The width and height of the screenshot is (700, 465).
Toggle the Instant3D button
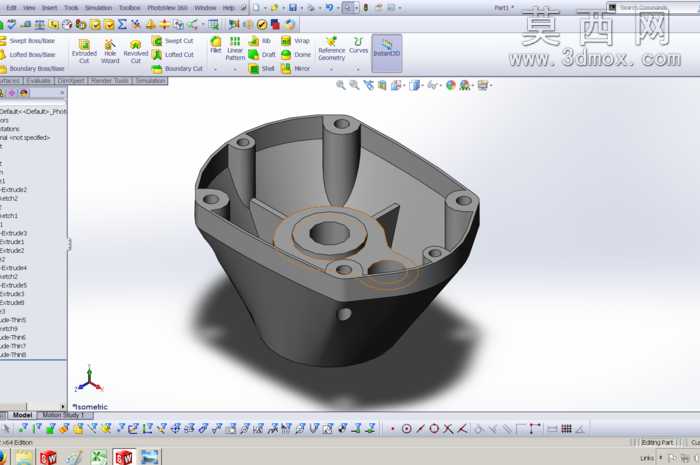click(387, 53)
